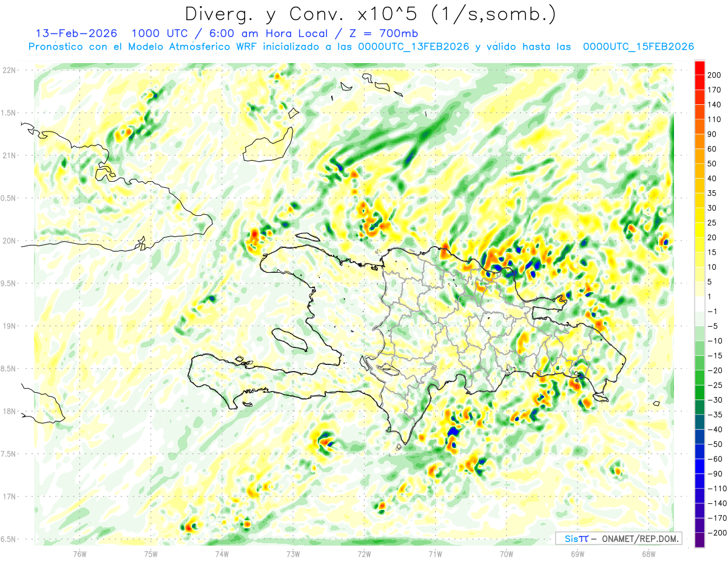Viewport: 728px width, 562px height.
Task: Click the "9.5N" latitude label
Action: point(9,283)
